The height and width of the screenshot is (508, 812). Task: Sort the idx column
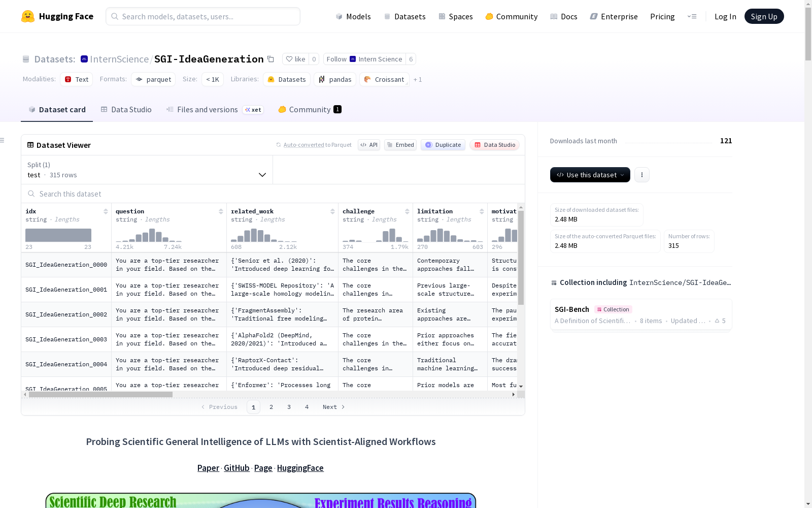pos(106,211)
